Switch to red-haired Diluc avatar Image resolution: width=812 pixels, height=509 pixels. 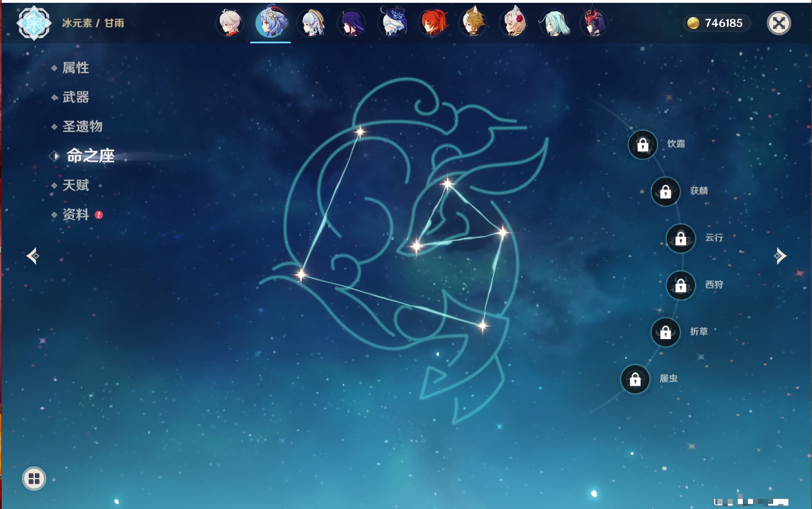pos(434,23)
